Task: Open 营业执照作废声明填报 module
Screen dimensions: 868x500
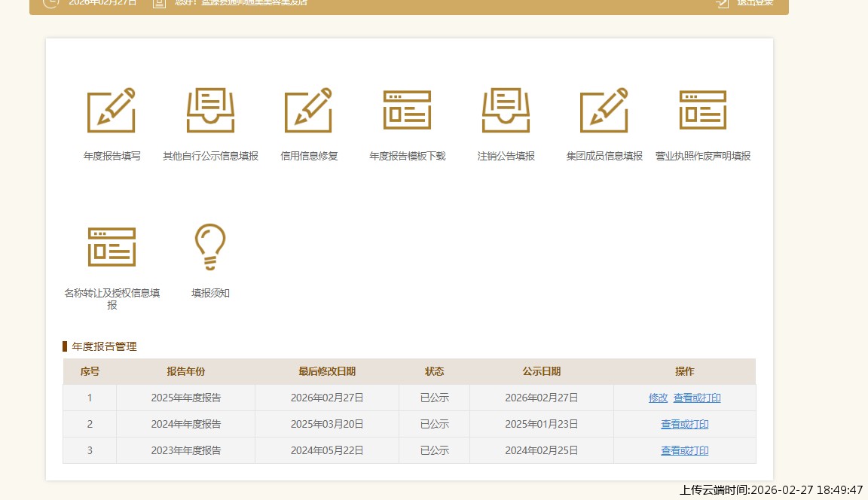Action: click(x=703, y=110)
